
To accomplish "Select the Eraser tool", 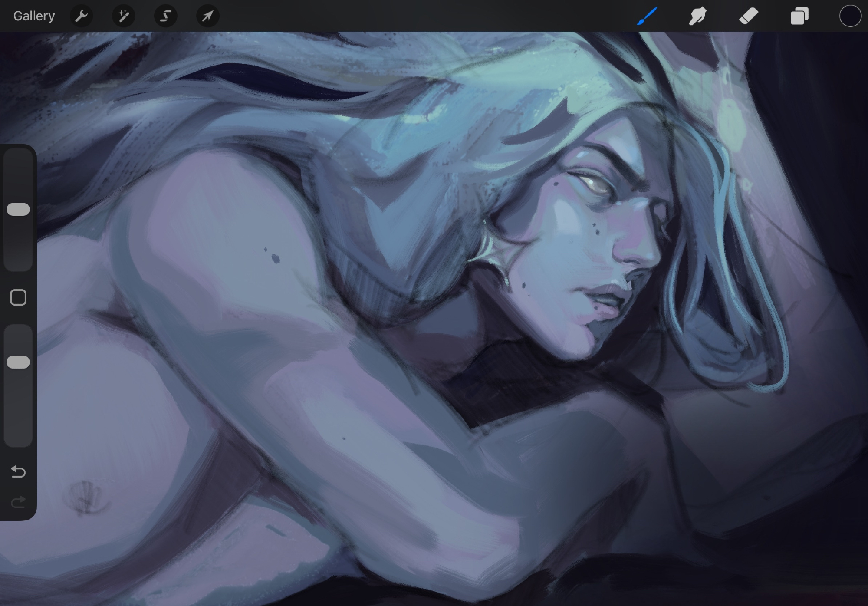I will point(748,16).
